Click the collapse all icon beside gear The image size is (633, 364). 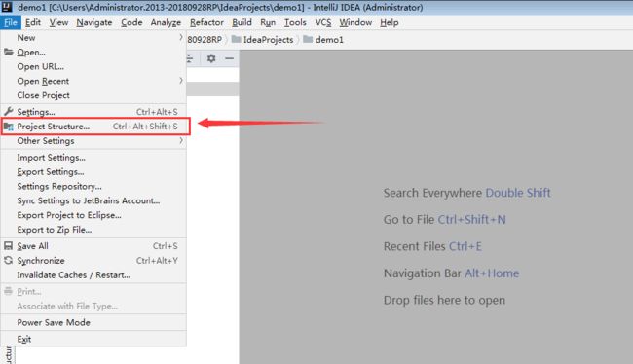click(x=189, y=58)
